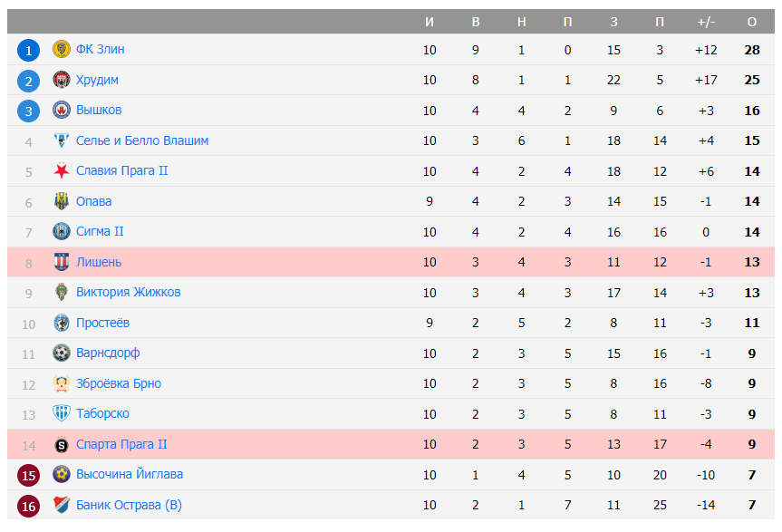Click the Варнсдорф soccer ball logo
Viewport: 782px width, 532px height.
point(62,353)
